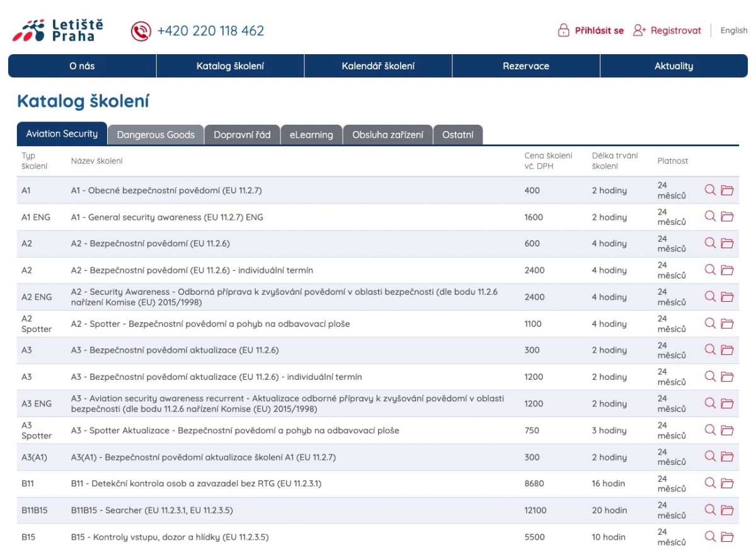Click the Katalog školení page heading
The height and width of the screenshot is (550, 756).
pos(83,101)
